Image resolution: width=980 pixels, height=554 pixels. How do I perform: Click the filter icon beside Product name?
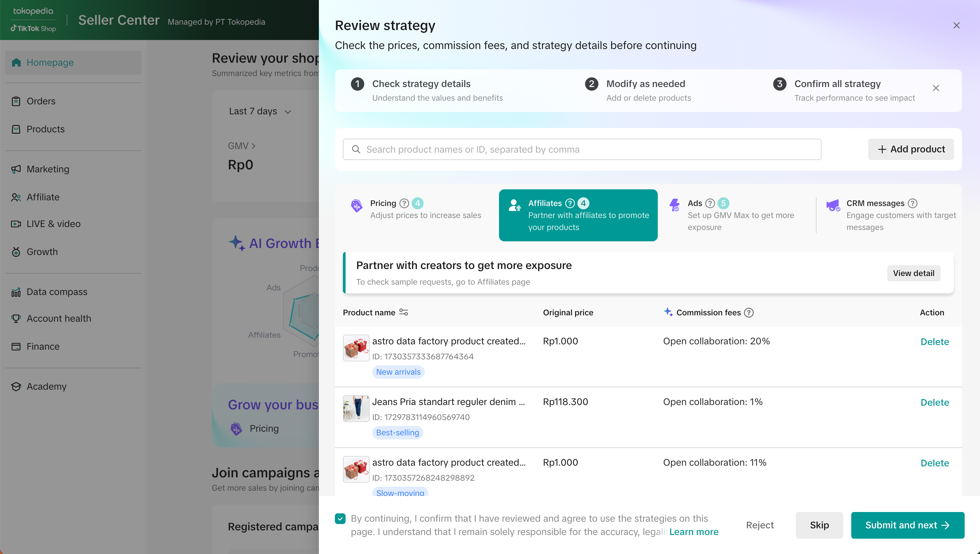coord(404,312)
